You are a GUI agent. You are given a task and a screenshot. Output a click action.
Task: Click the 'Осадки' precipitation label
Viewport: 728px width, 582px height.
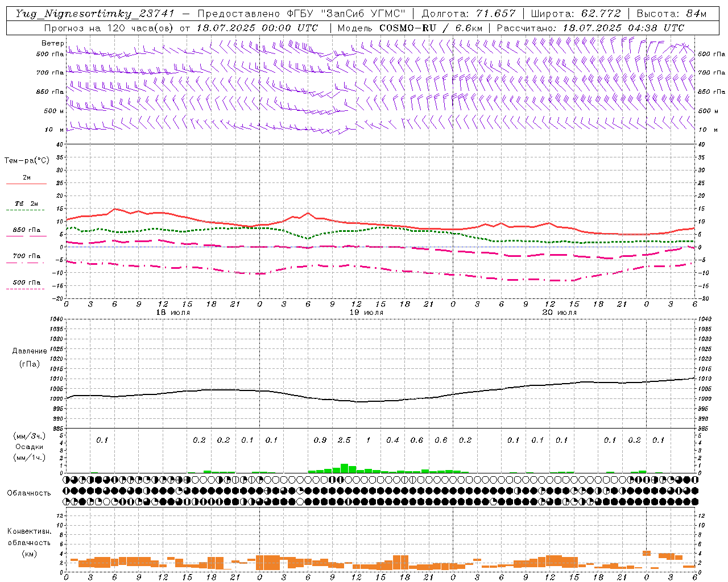tap(29, 447)
